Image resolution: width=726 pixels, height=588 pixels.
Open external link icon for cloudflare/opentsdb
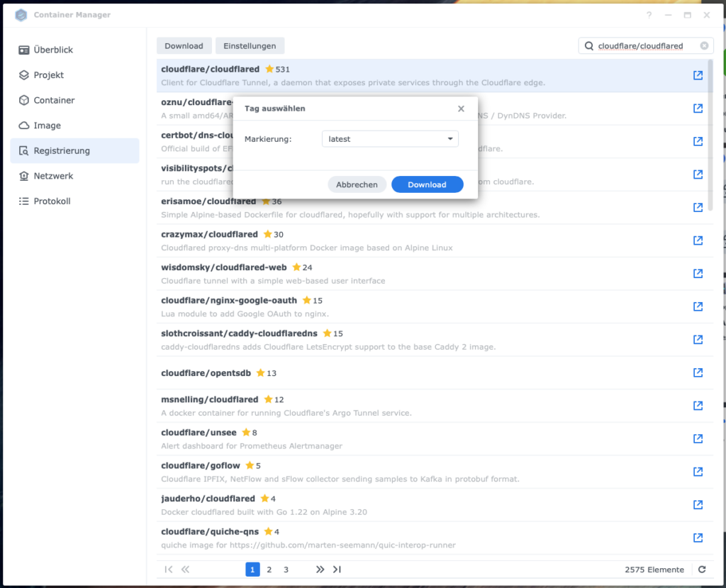698,372
